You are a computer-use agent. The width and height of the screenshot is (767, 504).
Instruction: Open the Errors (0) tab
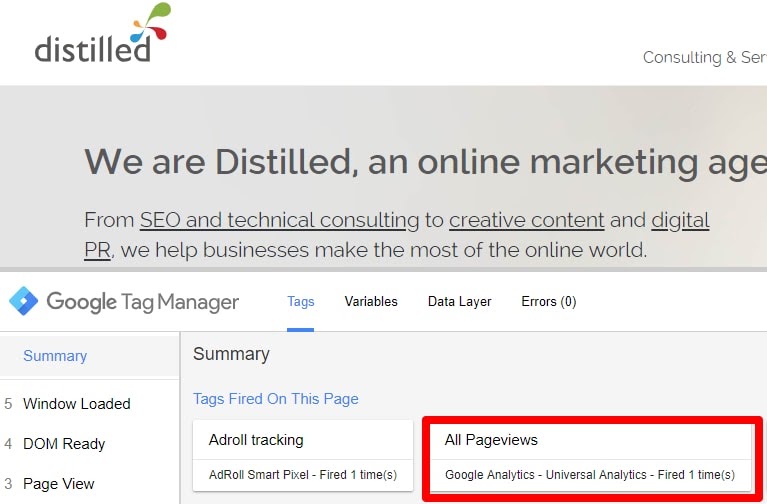[549, 301]
